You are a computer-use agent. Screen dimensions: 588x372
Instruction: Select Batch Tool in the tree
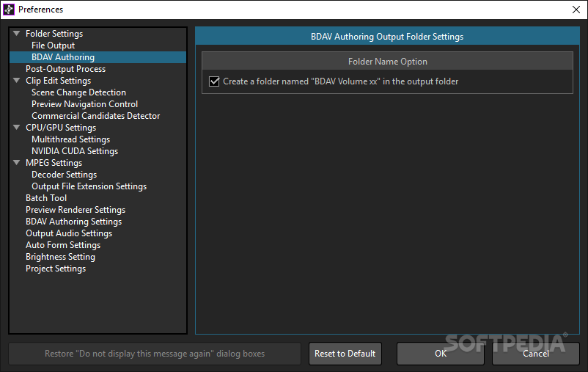[46, 198]
